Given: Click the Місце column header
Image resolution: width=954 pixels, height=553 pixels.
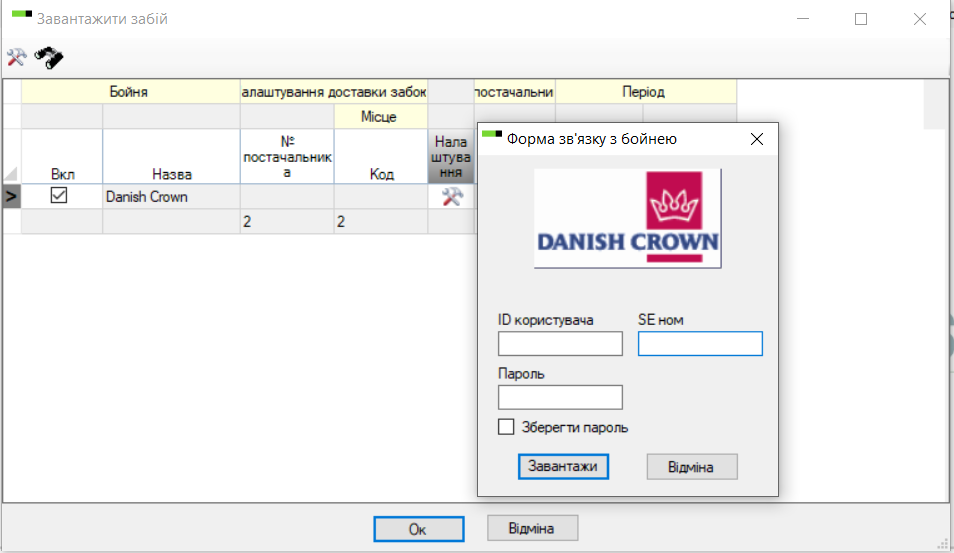Looking at the screenshot, I should click(380, 116).
